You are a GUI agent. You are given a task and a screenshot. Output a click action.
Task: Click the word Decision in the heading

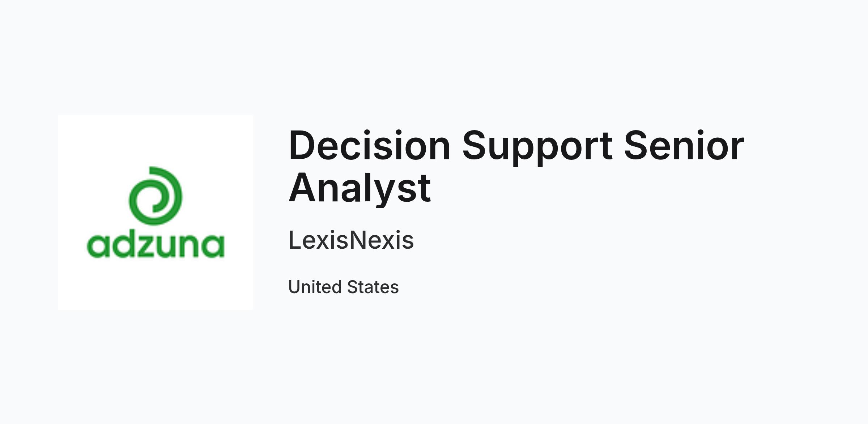369,145
